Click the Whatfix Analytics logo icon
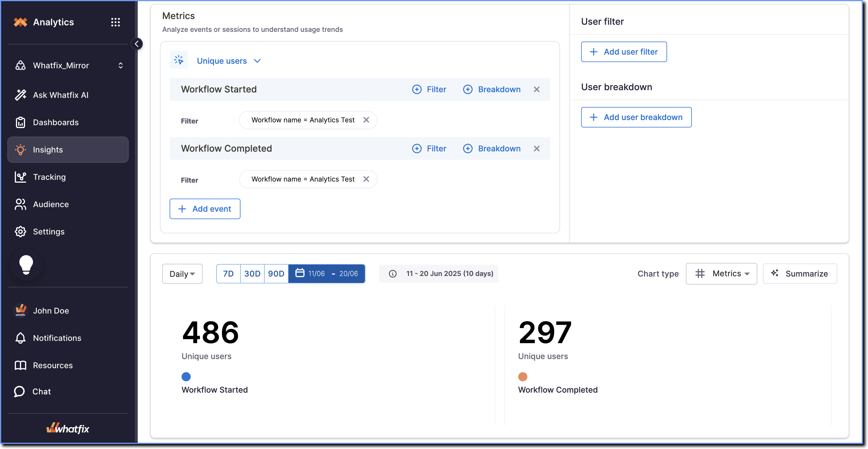 (20, 22)
